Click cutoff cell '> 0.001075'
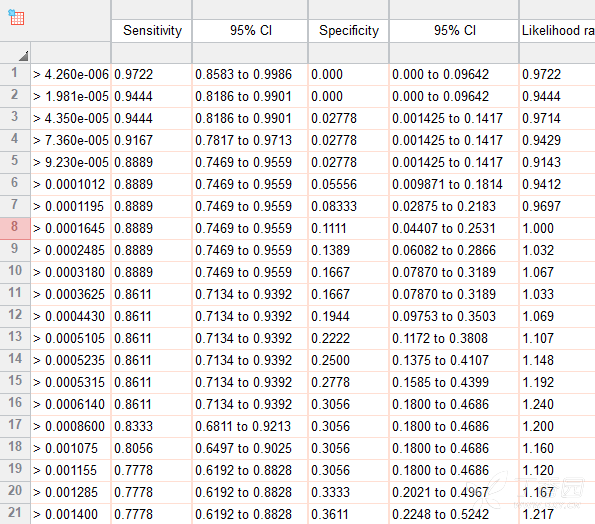This screenshot has height=524, width=595. point(71,448)
